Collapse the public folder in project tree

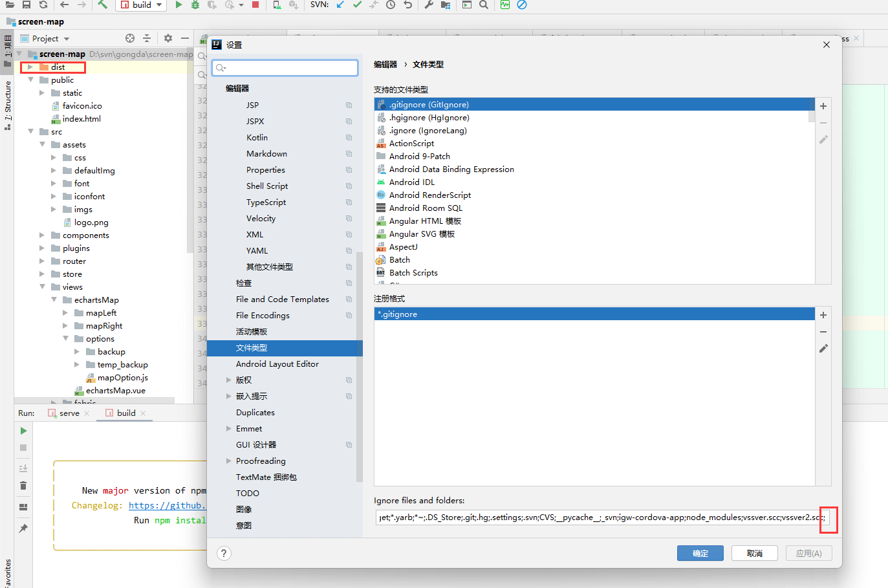pyautogui.click(x=30, y=80)
